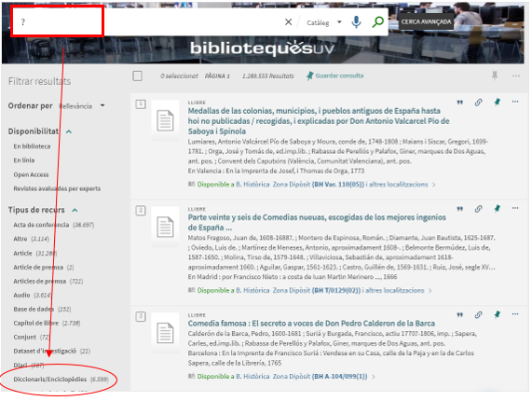This screenshot has width=532, height=401.
Task: Open more actions for Comedia famosa
Action: coord(515,314)
